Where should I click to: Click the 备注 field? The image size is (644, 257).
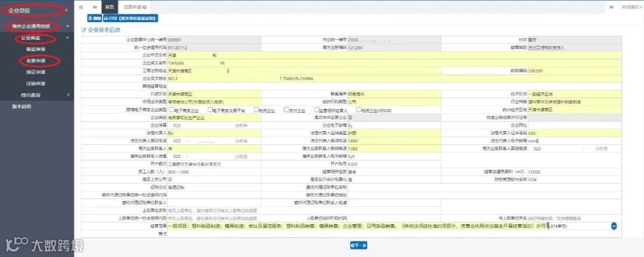[x=394, y=234]
